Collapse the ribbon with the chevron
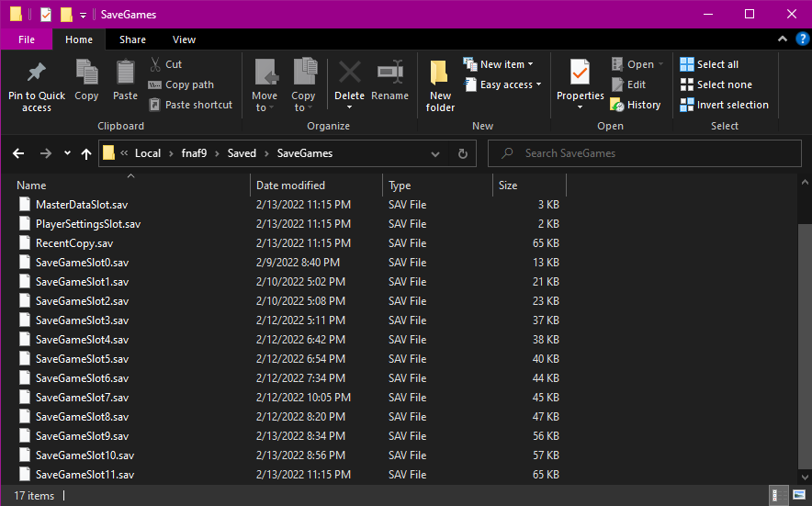 (782, 39)
